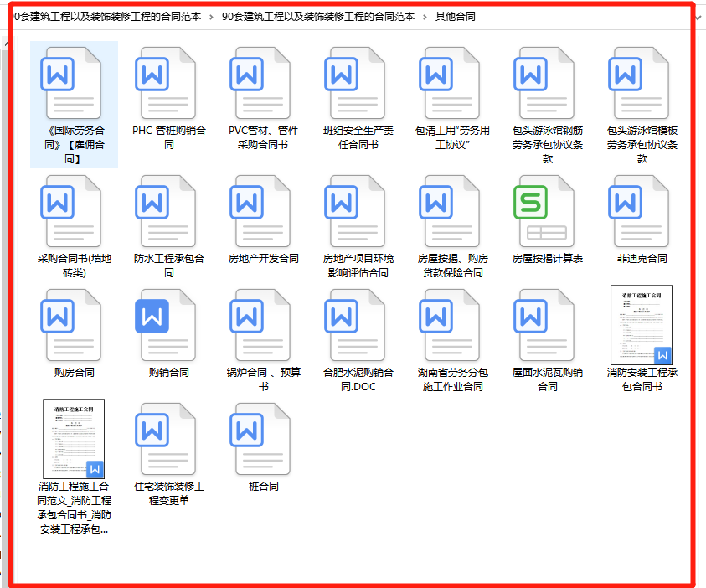This screenshot has width=706, height=588.
Task: Click the 包工用"劳务用工协议" file icon
Action: pos(450,82)
